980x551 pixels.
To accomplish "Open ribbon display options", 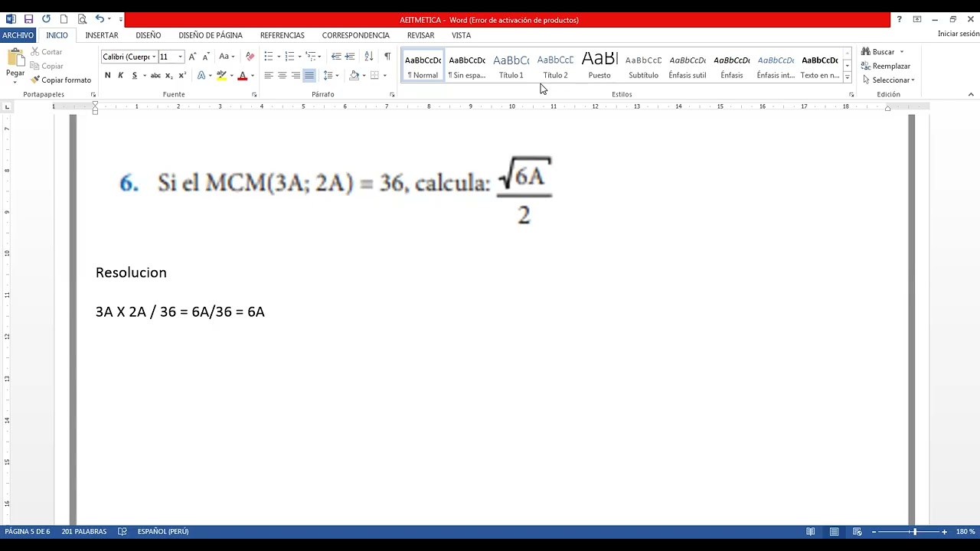I will pos(916,19).
